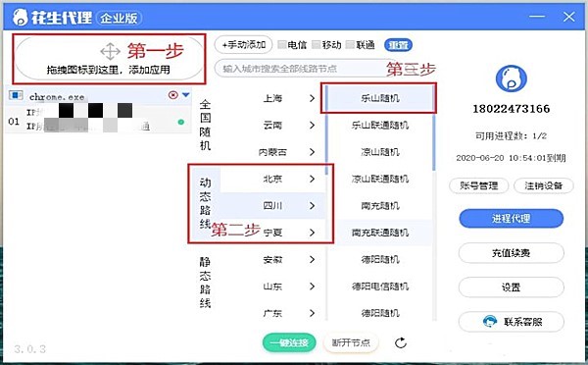
Task: Click the drag-move crosshair icon
Action: click(x=110, y=51)
